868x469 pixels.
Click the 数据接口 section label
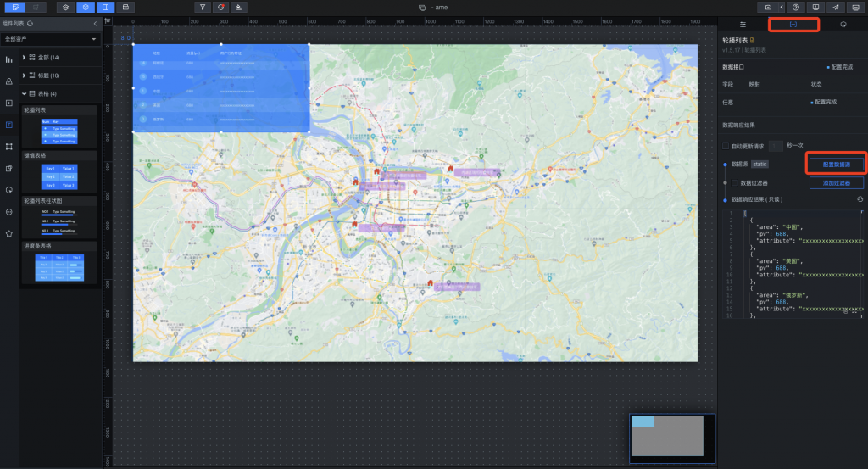733,67
